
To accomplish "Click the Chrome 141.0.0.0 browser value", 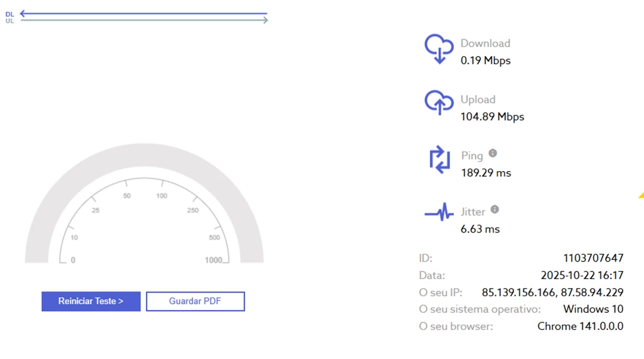I will [x=580, y=326].
